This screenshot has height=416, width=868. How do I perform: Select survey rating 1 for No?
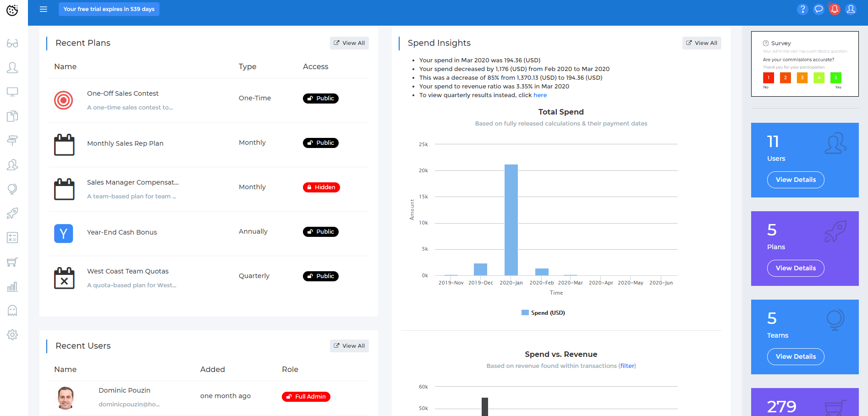pyautogui.click(x=768, y=78)
